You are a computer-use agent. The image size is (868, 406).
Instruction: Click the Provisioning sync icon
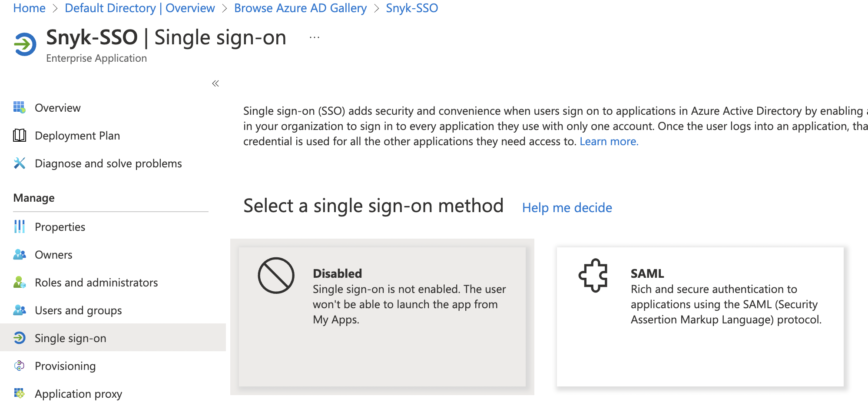[x=19, y=366]
